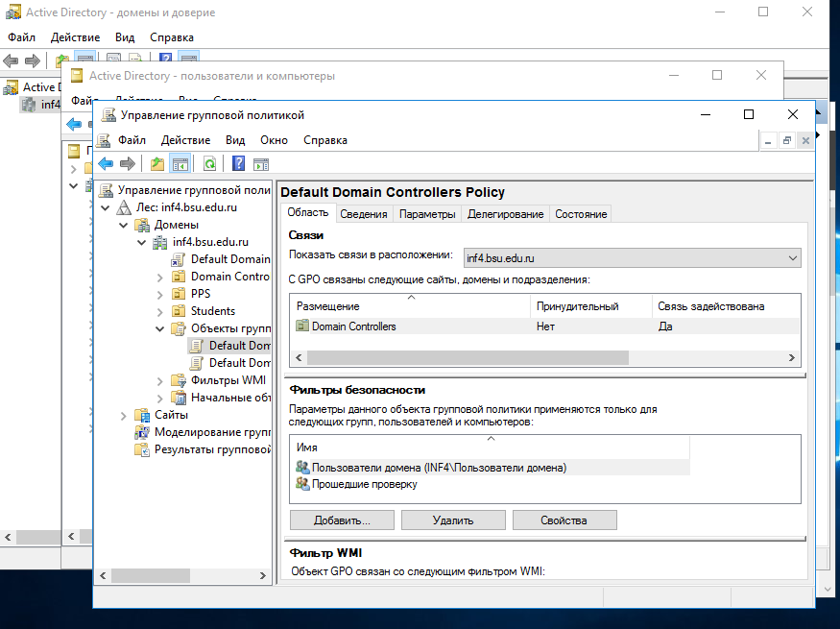Click the help icon in Active Directory domains and trusts toolbar
Viewport: 840px width, 629px height.
pos(165,59)
